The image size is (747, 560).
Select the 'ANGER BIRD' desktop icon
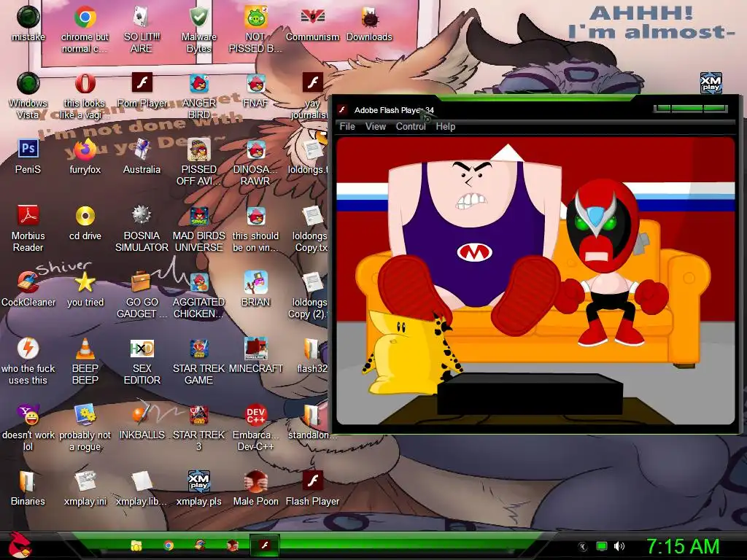(198, 96)
